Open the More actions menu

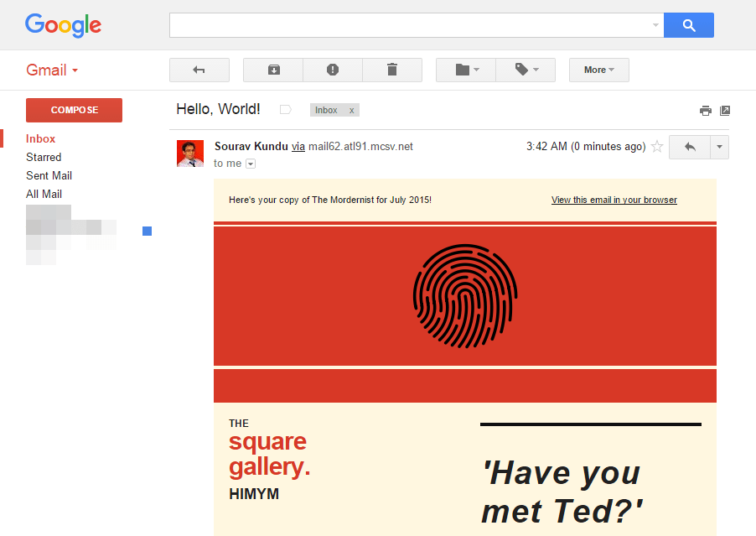point(598,70)
